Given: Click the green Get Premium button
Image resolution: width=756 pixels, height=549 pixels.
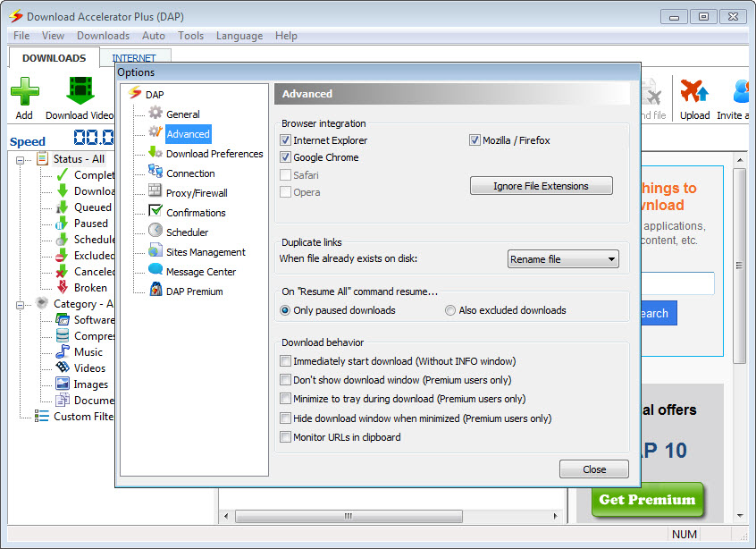Looking at the screenshot, I should [x=647, y=500].
